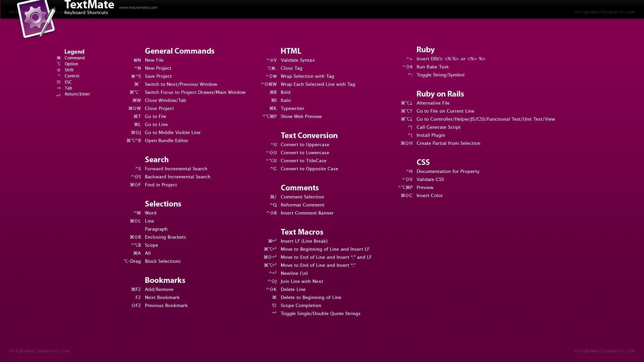
Task: Click the shortcut symbol beside Delete to Beginning of Line
Action: 274,298
